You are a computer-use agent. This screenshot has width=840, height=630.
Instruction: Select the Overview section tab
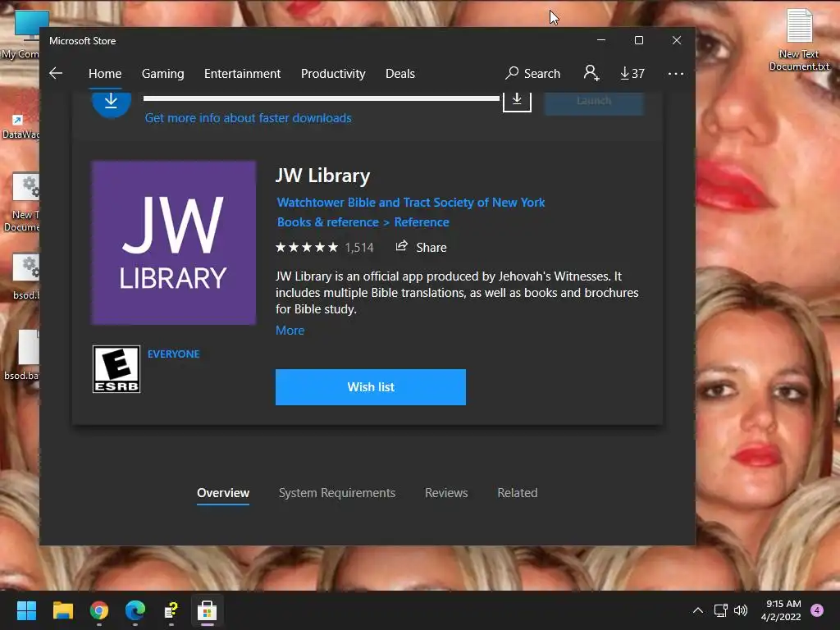[x=223, y=493]
